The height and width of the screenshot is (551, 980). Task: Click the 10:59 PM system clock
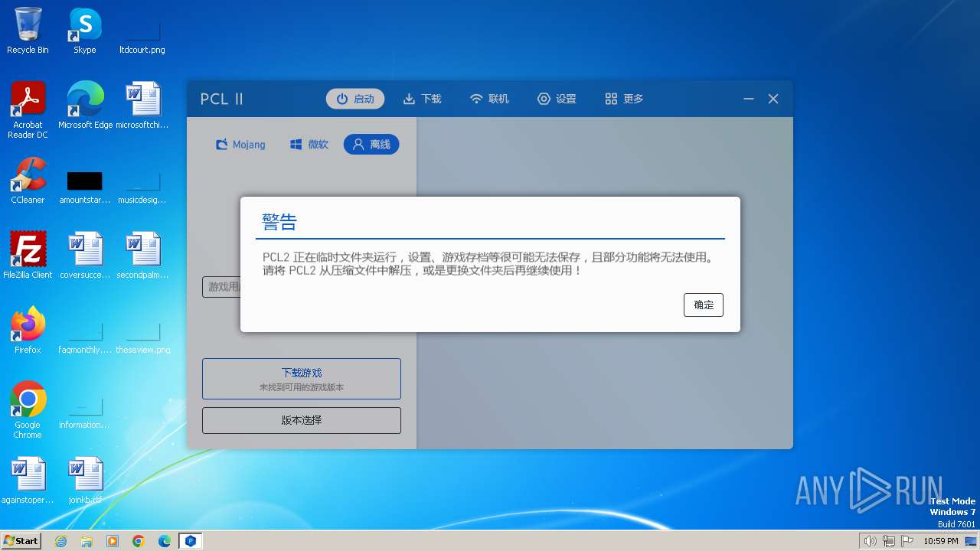[941, 541]
